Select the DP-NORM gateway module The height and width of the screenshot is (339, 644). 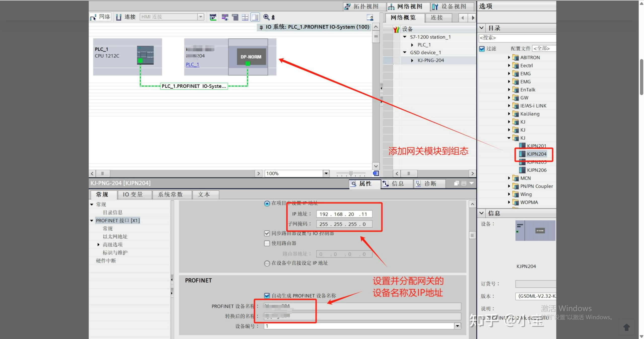coord(251,57)
